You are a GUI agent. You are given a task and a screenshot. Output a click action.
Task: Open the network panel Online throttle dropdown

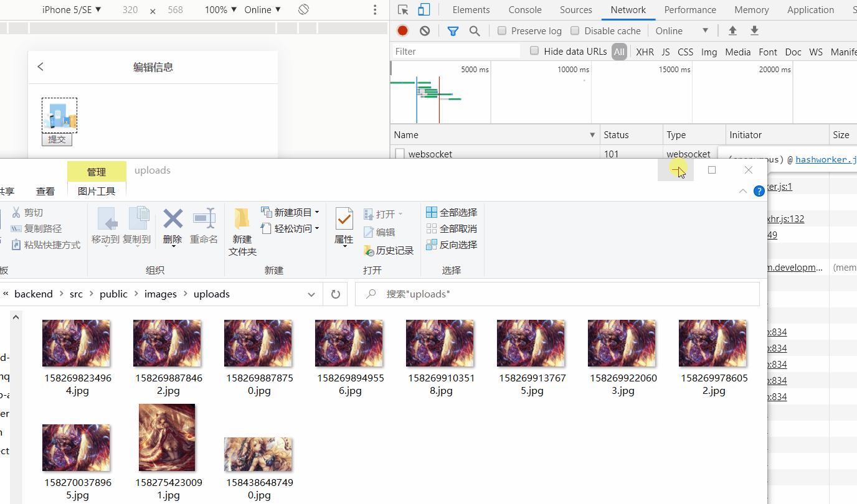tap(682, 31)
